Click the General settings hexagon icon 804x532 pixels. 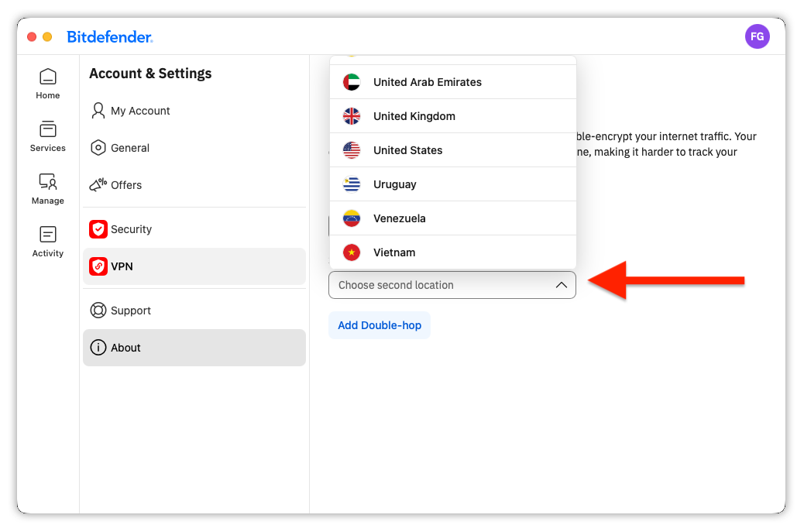click(98, 148)
